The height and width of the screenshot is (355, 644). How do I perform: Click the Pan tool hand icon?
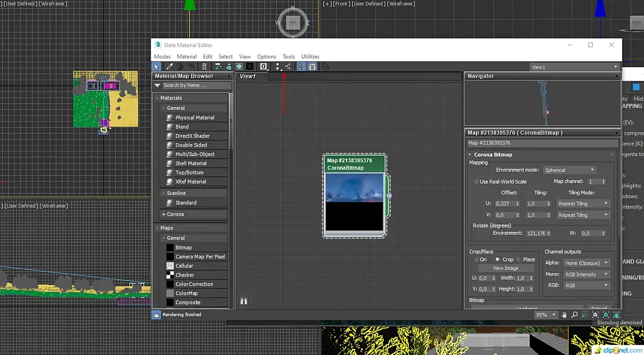tap(564, 315)
